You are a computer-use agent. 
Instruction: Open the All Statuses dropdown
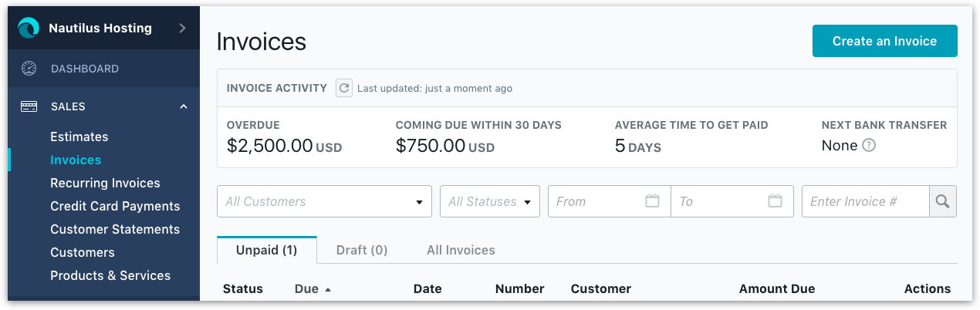pyautogui.click(x=490, y=201)
